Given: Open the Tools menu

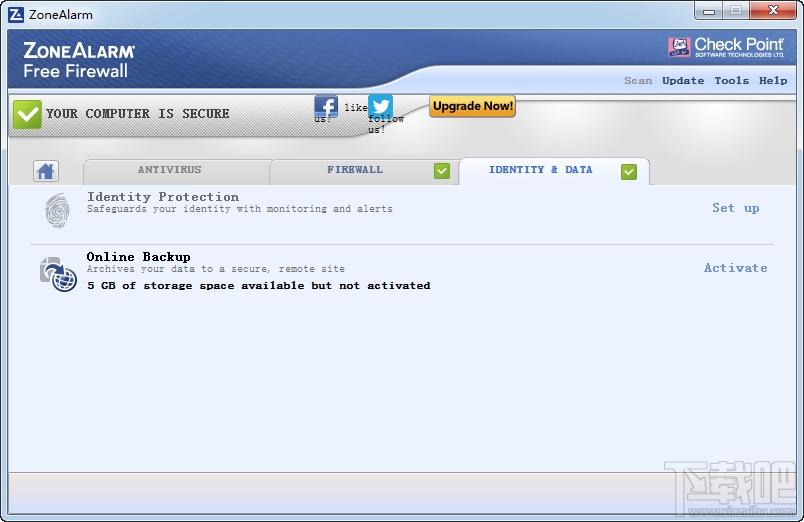Looking at the screenshot, I should pyautogui.click(x=731, y=81).
